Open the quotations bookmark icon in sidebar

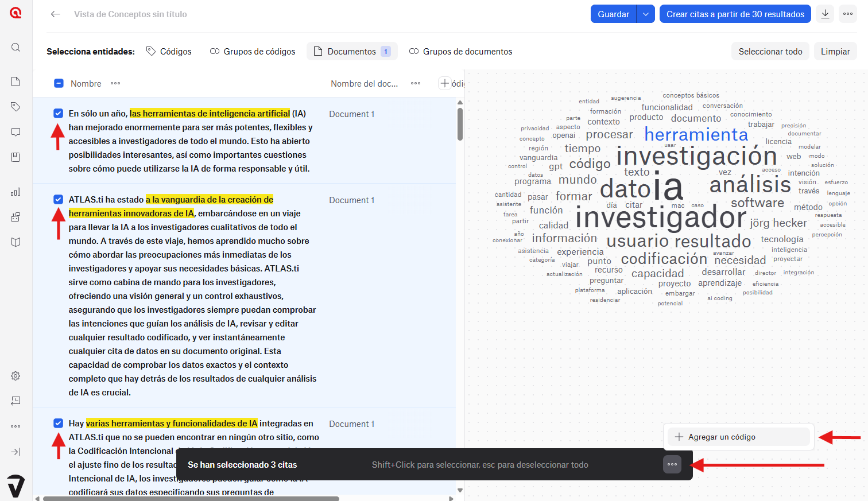[x=16, y=157]
